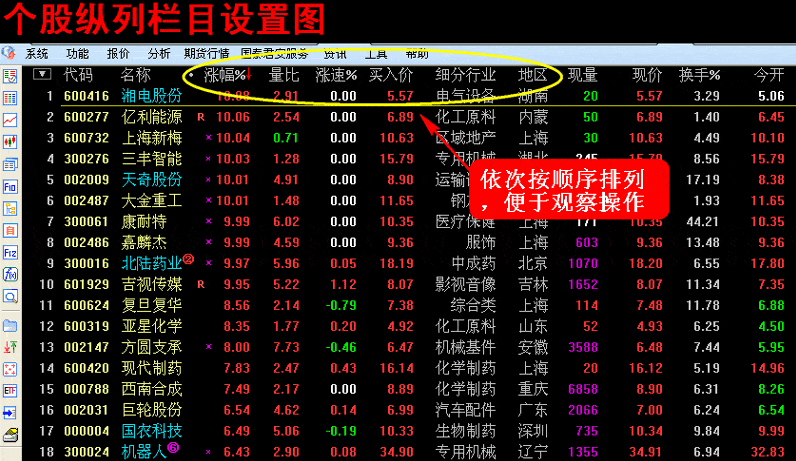Open the blue folder sidebar icon
Viewport: 796px width, 461px height.
pos(10,325)
